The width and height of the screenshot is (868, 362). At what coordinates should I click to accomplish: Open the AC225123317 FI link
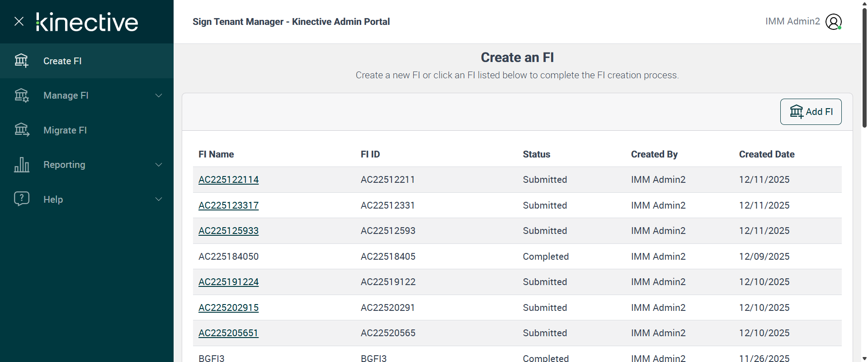228,205
